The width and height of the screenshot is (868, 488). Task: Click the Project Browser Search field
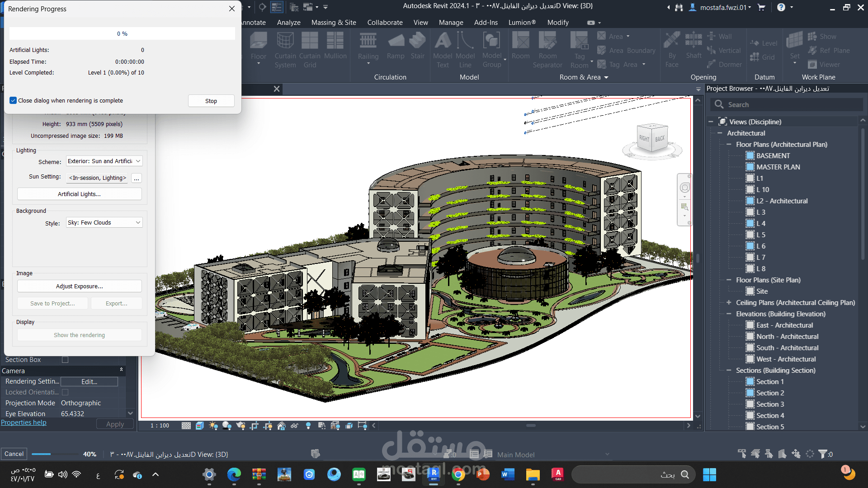(x=787, y=104)
